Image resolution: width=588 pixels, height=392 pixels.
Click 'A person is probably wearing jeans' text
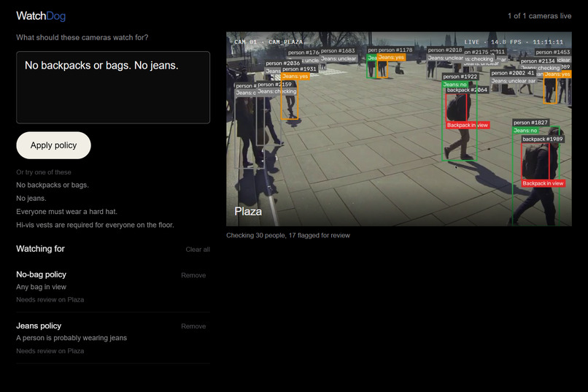[x=71, y=338]
